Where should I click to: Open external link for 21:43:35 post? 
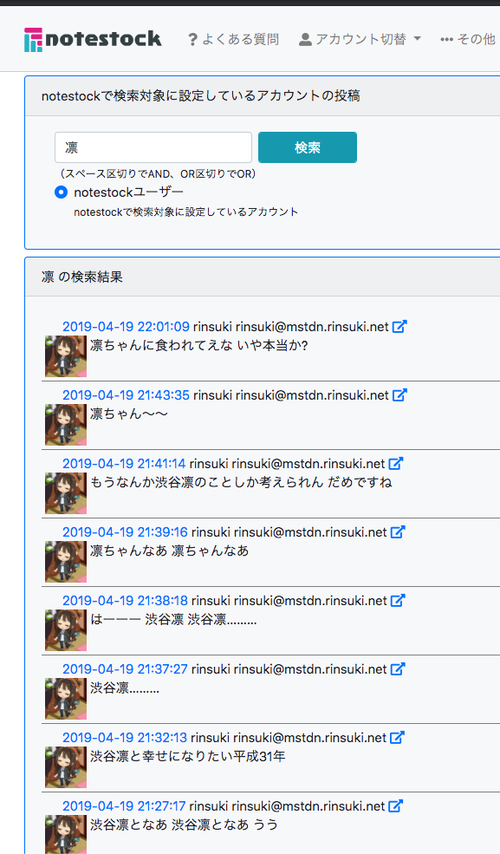point(399,395)
